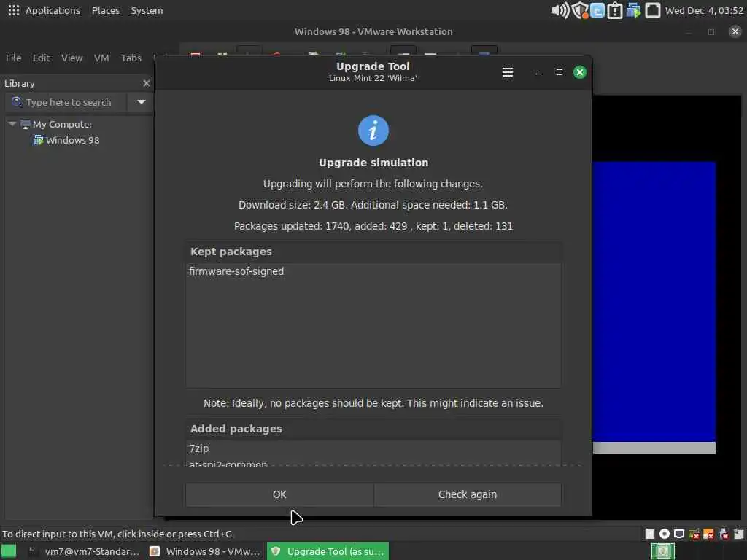Click the search magnifier icon in Library
The height and width of the screenshot is (560, 747).
click(x=17, y=102)
